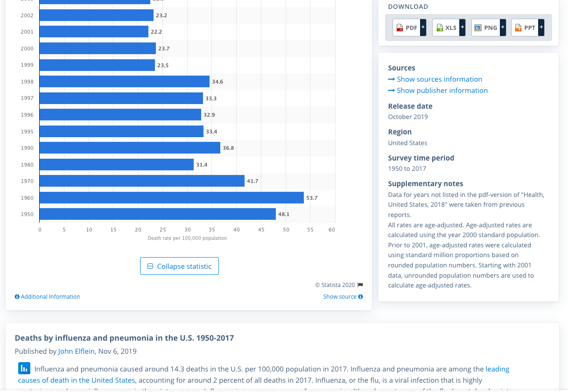The width and height of the screenshot is (568, 392).
Task: Expand XLS download options plus button
Action: tap(463, 28)
